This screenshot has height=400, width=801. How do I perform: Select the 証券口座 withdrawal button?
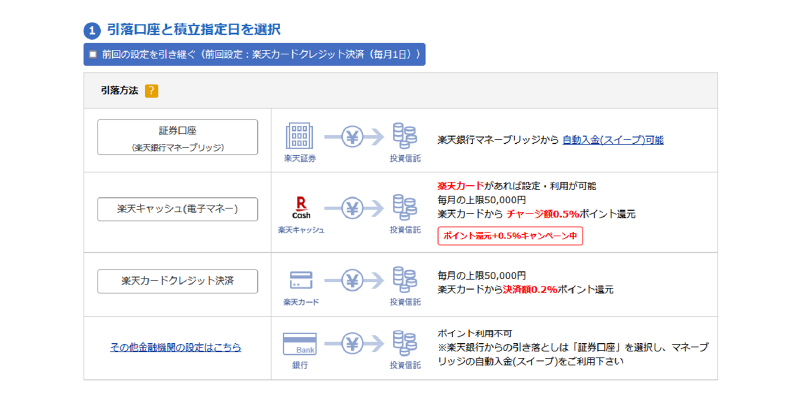click(x=177, y=137)
